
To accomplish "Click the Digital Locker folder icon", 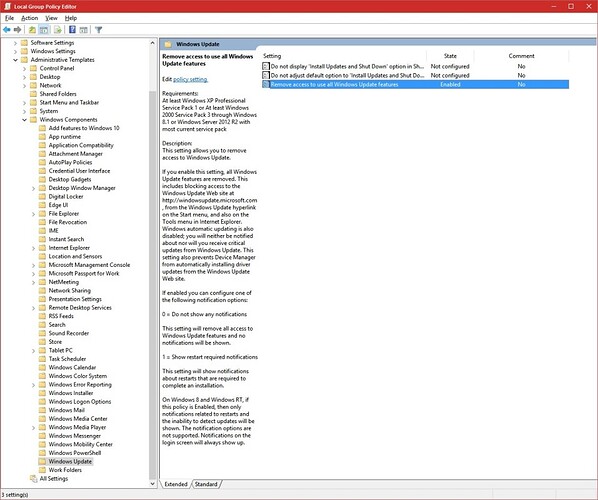I will 42,196.
